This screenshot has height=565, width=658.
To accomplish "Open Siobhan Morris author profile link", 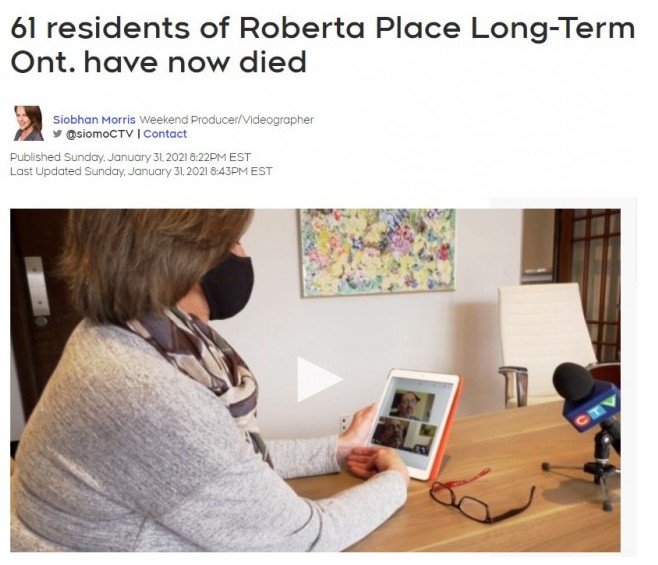I will [x=94, y=120].
